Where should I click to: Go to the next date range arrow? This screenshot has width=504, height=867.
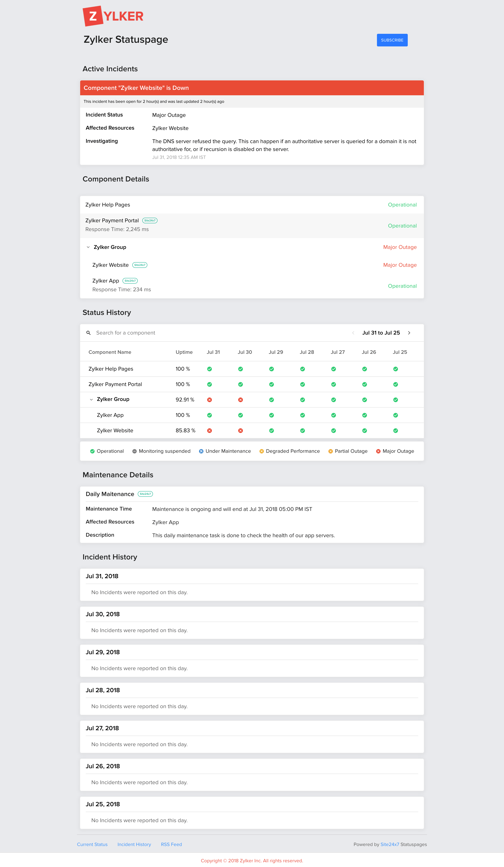click(x=409, y=333)
